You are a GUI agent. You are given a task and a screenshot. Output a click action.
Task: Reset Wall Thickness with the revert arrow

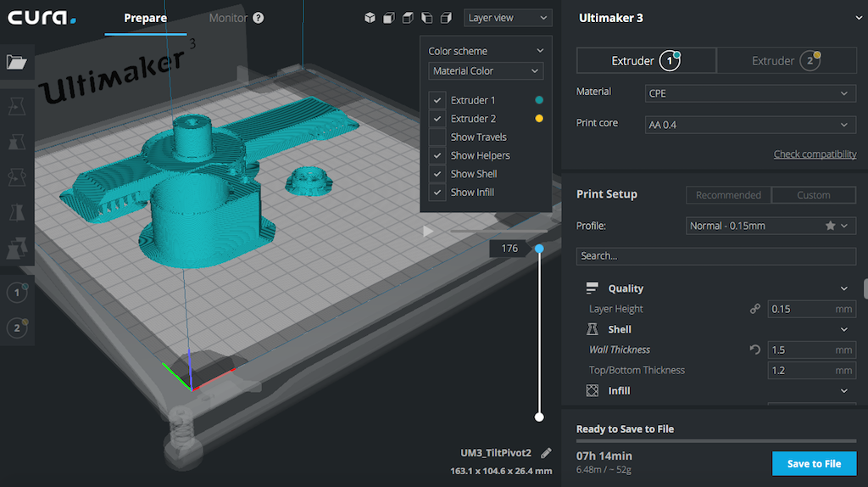point(755,350)
